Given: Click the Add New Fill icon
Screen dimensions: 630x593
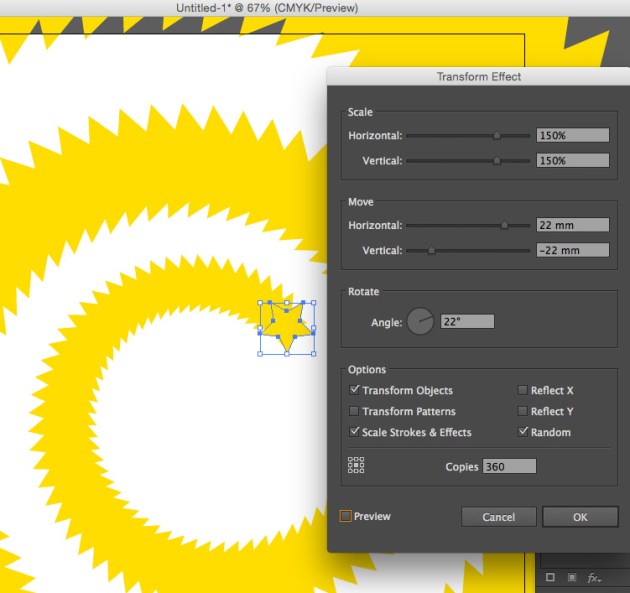Looking at the screenshot, I should tap(571, 578).
